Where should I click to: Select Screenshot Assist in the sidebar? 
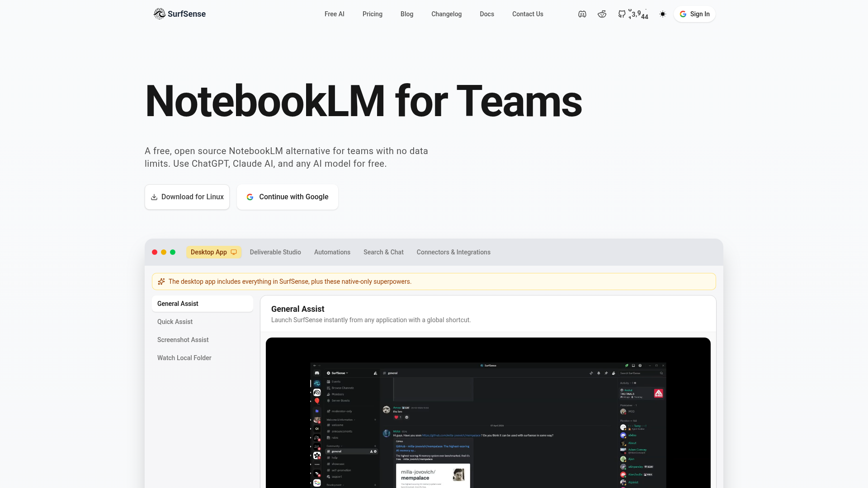pyautogui.click(x=203, y=340)
